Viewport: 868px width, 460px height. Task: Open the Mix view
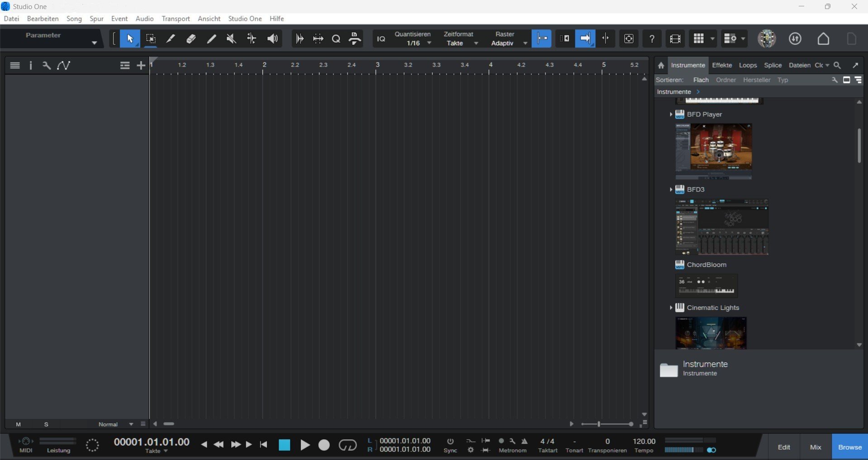(x=816, y=447)
